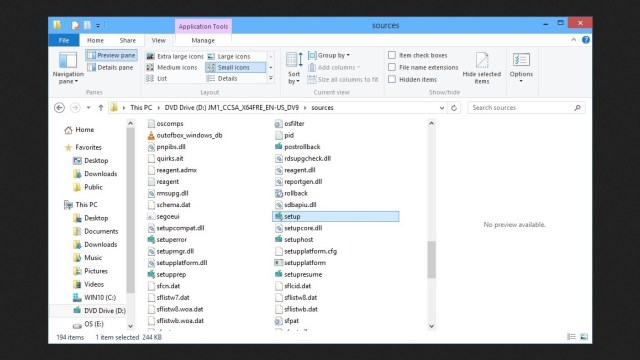The image size is (640, 360).
Task: Open Help via the question mark icon
Action: tap(586, 40)
